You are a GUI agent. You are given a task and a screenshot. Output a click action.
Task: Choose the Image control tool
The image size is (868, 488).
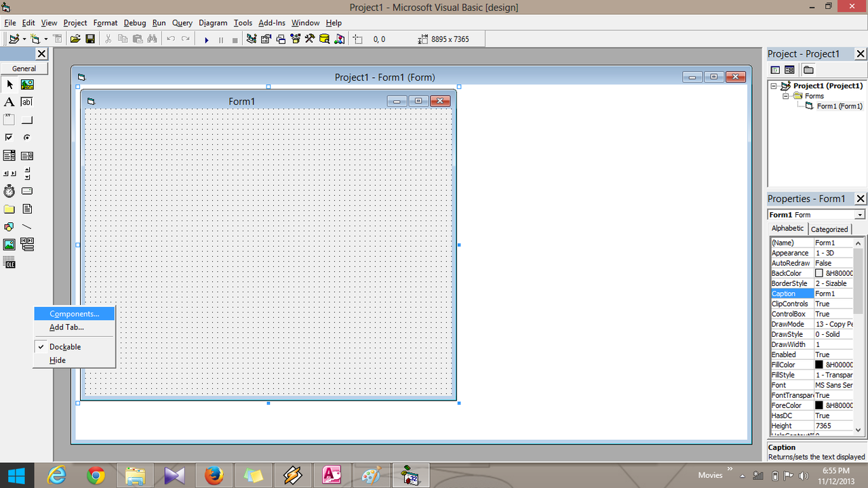(9, 245)
